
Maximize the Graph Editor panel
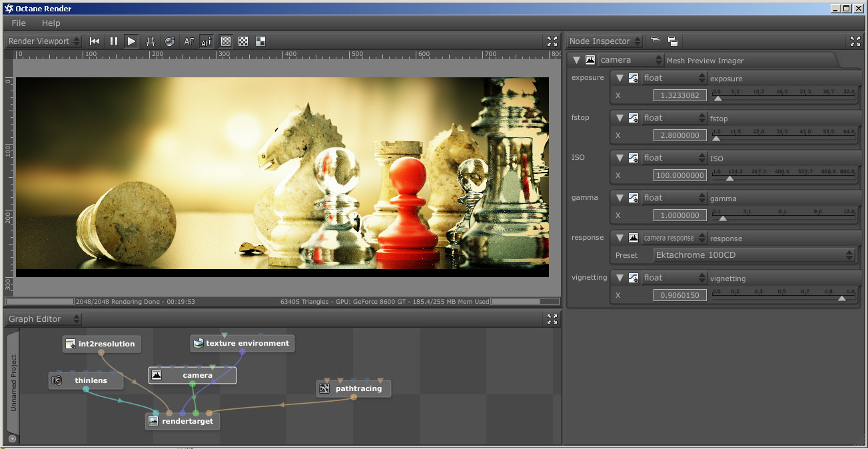pyautogui.click(x=552, y=319)
